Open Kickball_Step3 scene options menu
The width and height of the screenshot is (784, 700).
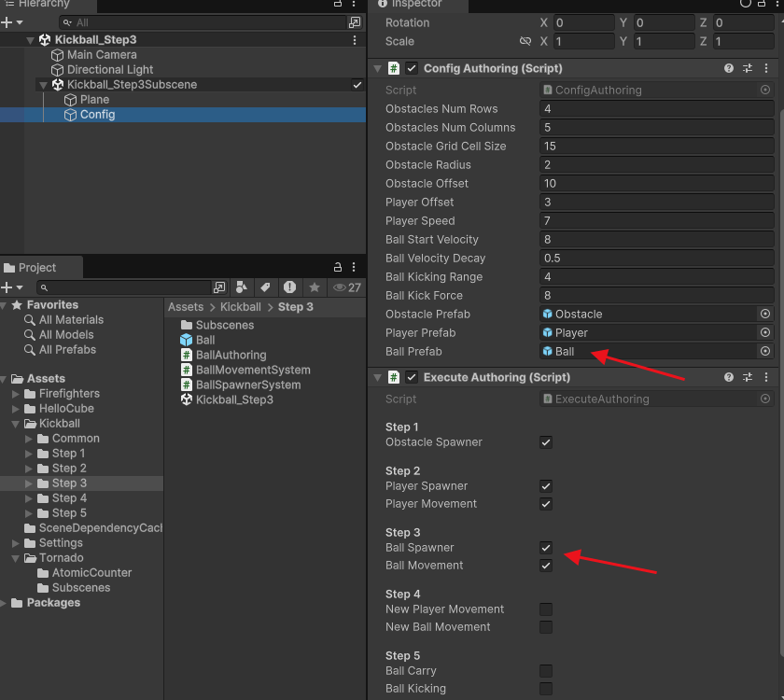click(x=355, y=40)
